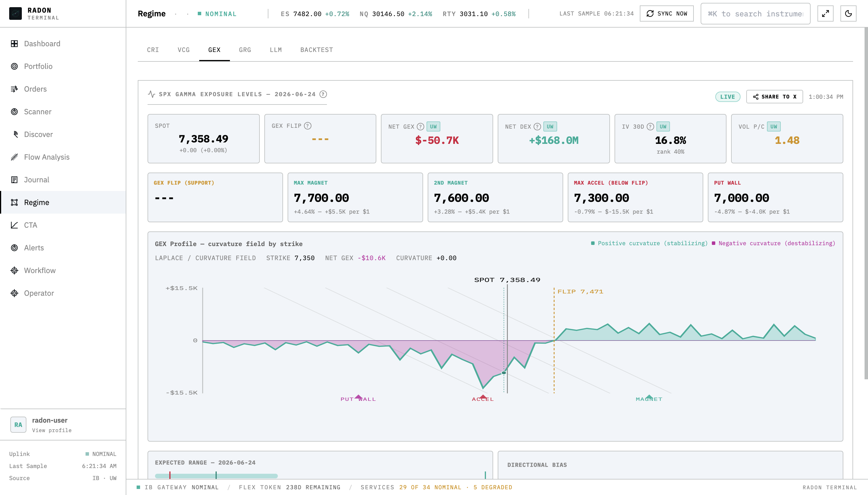Open the Scanner sidebar icon
Screen dimensions: 868x495
tap(14, 111)
